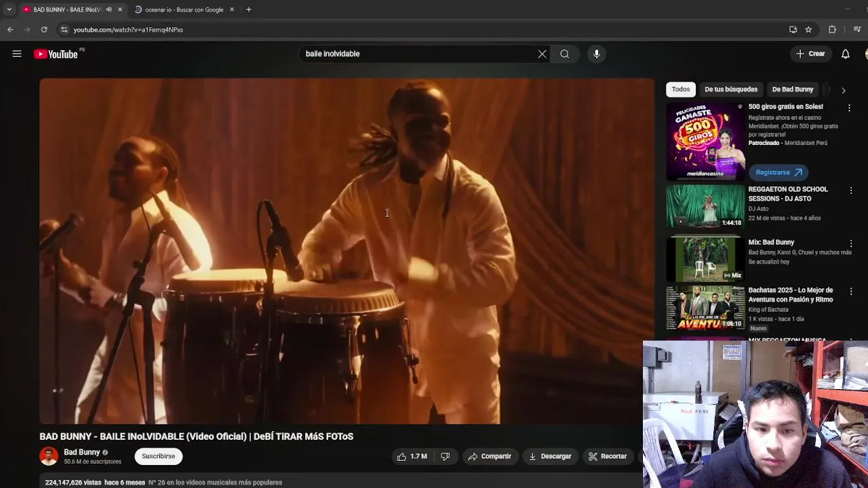
Task: Click the install app icon in address bar
Action: 793,29
